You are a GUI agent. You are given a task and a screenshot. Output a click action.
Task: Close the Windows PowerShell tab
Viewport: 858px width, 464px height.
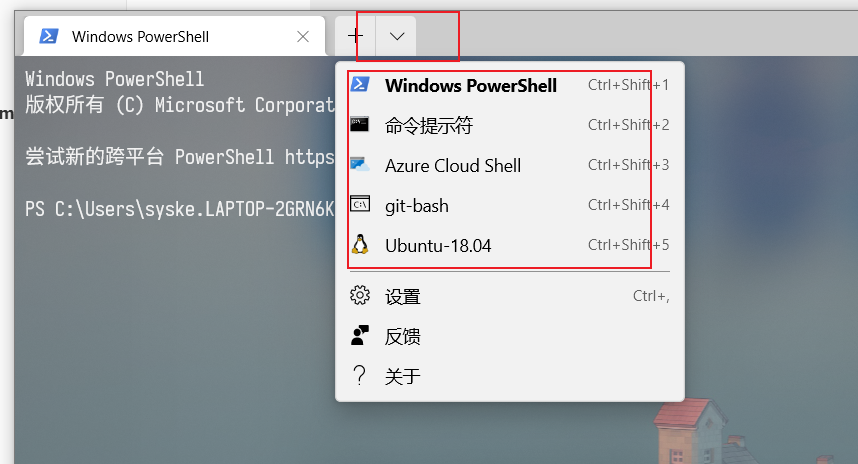pos(303,36)
